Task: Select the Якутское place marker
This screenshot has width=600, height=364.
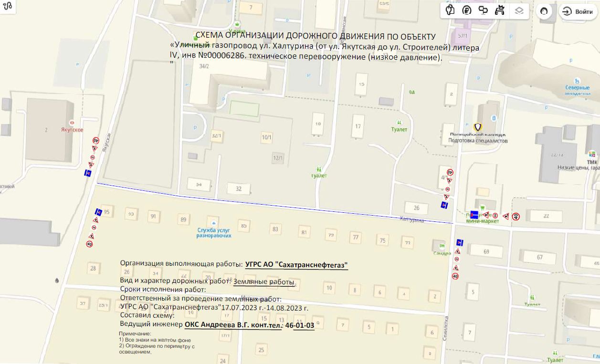Action: [x=72, y=123]
